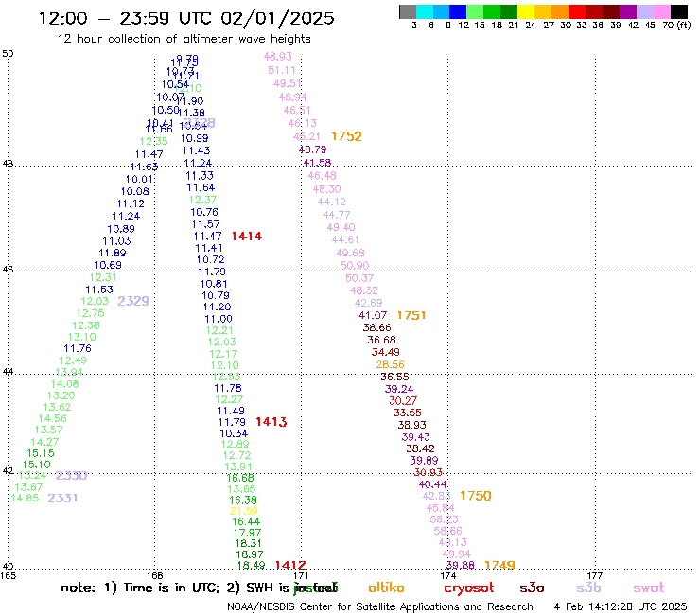Click the wave height value 10.34
The height and width of the screenshot is (615, 700).
[234, 433]
